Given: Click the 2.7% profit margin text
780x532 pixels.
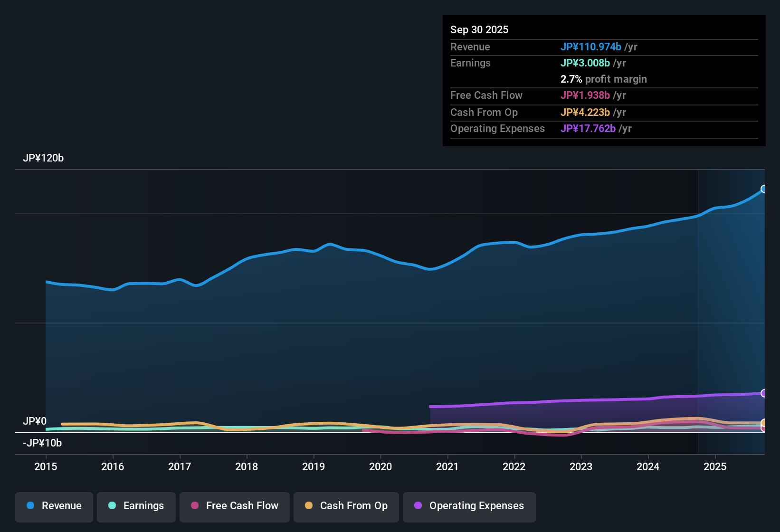Looking at the screenshot, I should coord(603,79).
